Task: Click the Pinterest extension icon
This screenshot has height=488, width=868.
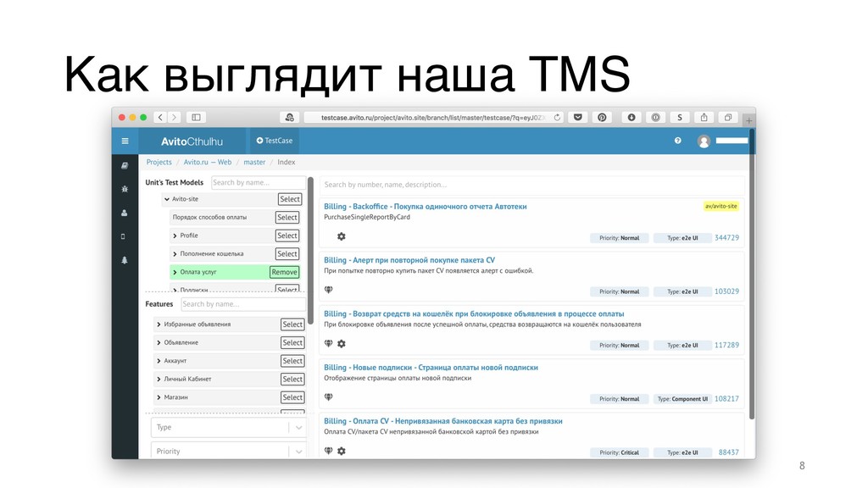Action: tap(602, 117)
